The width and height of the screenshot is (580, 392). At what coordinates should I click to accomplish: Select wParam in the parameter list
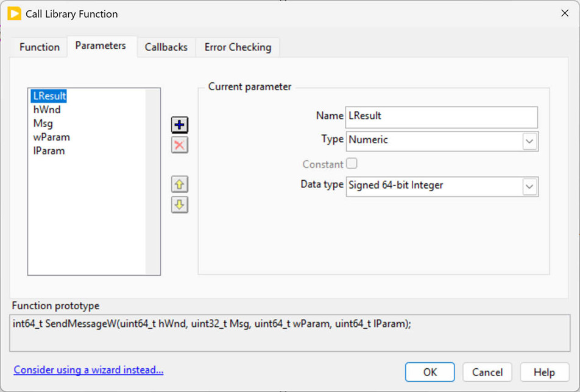click(x=51, y=137)
